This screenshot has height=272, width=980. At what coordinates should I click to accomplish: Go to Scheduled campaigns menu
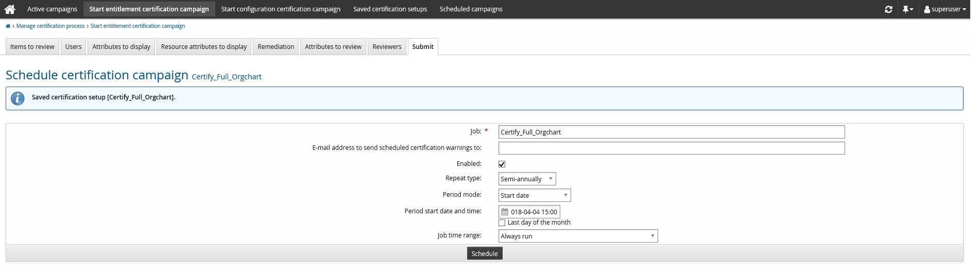[471, 9]
